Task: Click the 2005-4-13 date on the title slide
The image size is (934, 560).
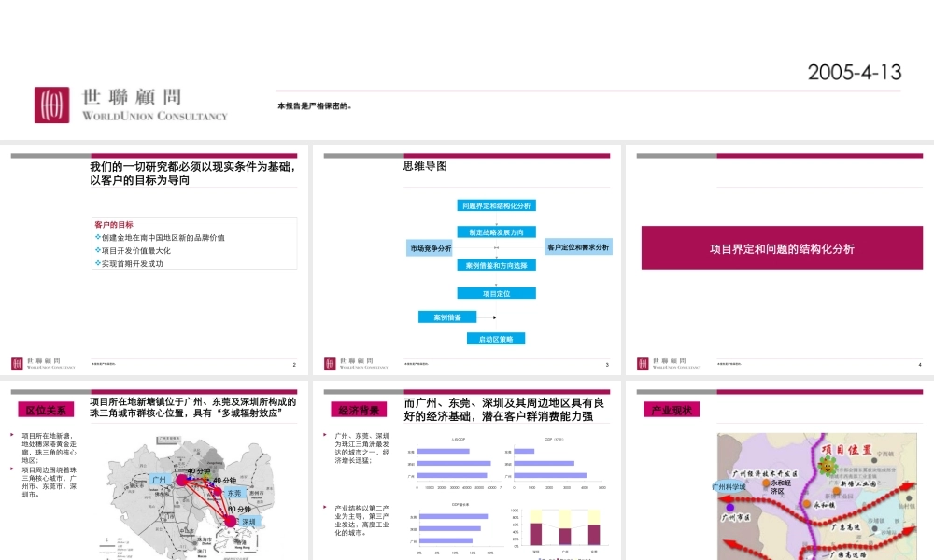Action: (x=854, y=73)
